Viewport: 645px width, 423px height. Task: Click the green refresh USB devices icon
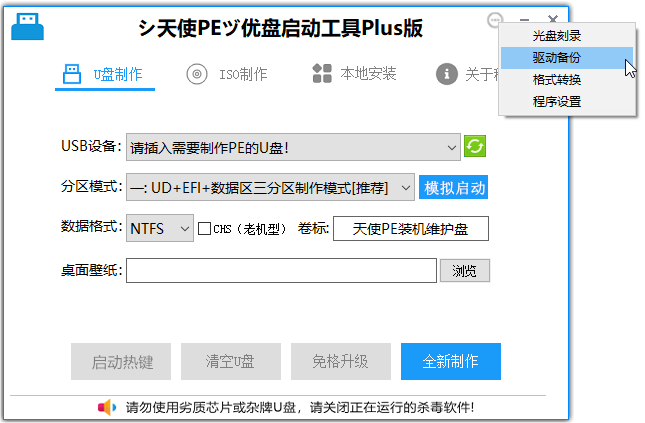point(475,146)
